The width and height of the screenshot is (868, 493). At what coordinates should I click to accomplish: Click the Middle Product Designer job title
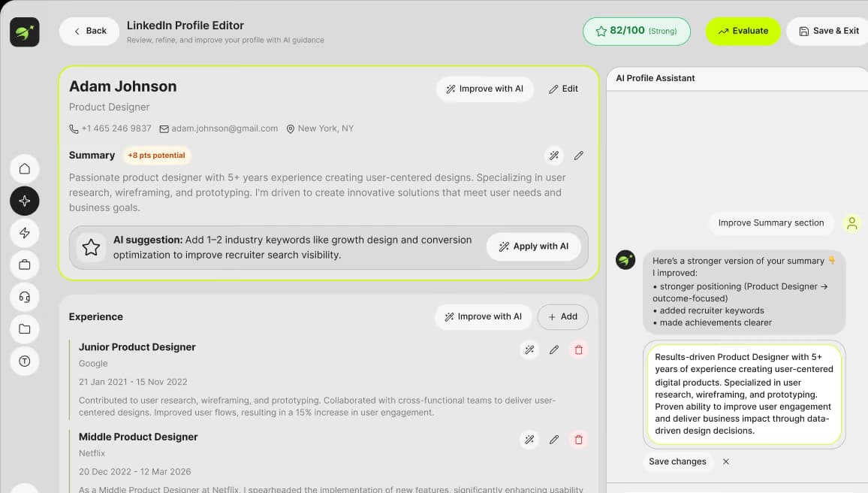tap(138, 437)
